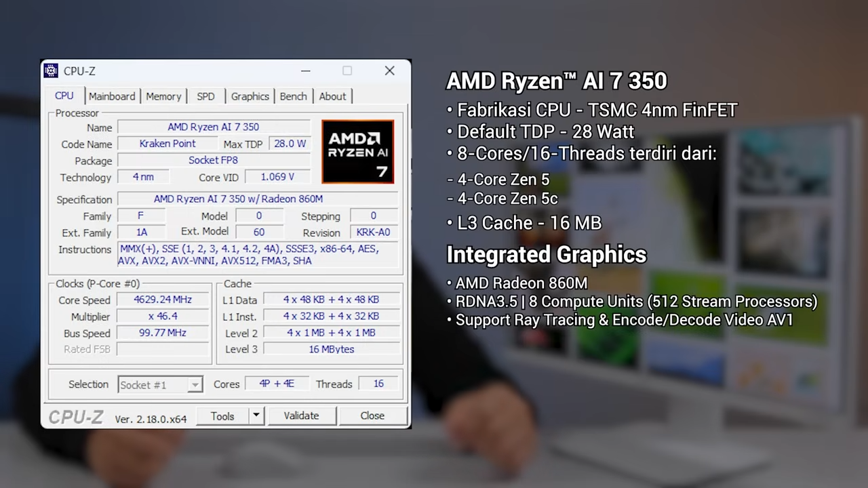Switch to the SPD tab
The width and height of the screenshot is (868, 488).
click(x=205, y=96)
